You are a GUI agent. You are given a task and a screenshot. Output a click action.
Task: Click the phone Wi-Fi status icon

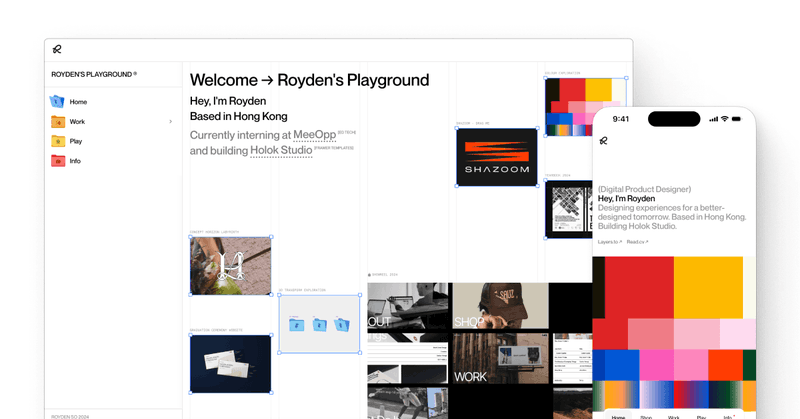tap(724, 119)
